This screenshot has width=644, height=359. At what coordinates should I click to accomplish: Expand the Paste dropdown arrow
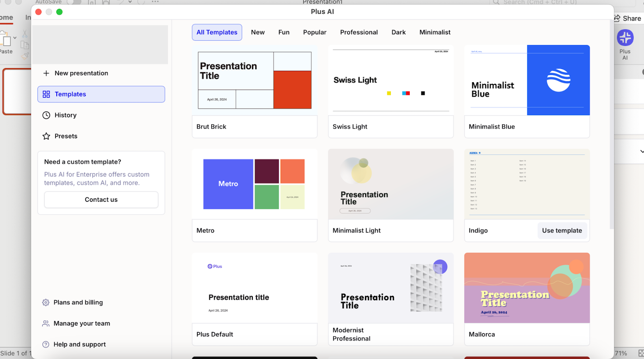(15, 38)
